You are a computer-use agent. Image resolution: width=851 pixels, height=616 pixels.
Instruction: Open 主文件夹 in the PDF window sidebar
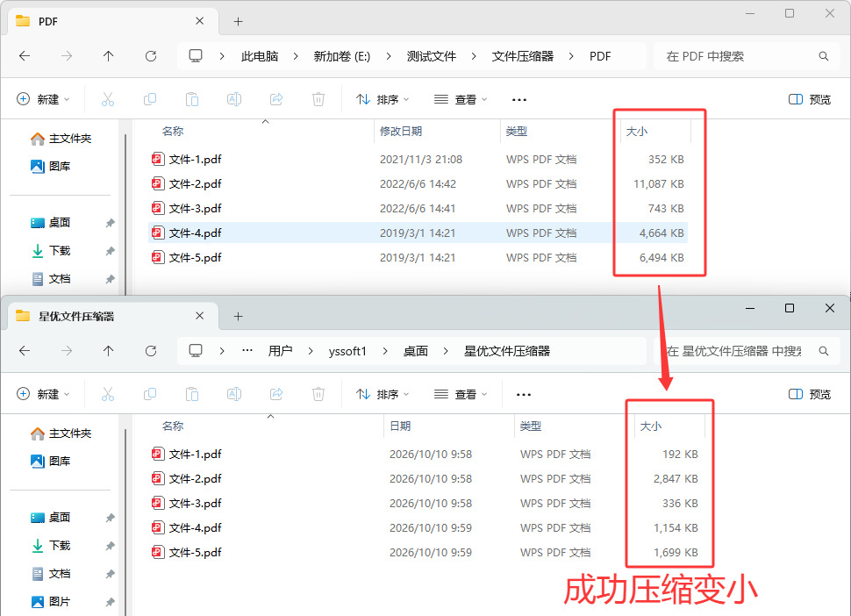click(61, 139)
